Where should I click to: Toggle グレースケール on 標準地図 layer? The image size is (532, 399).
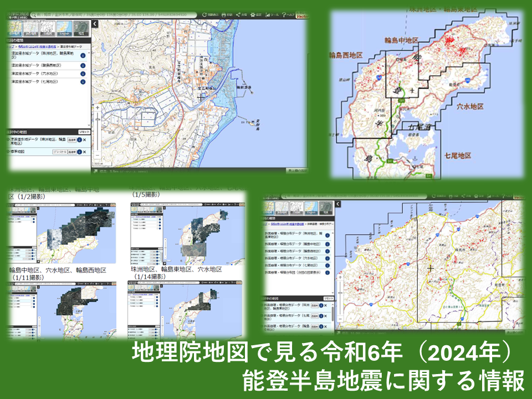60,152
